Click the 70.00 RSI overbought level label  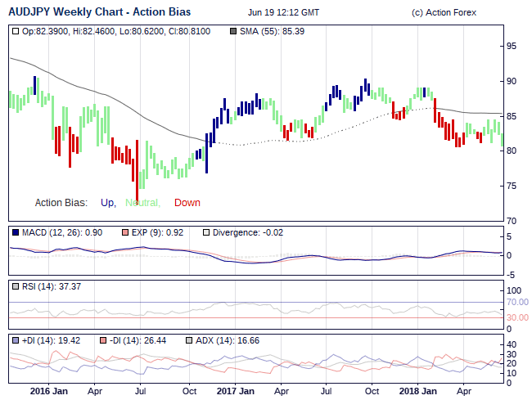click(x=517, y=302)
